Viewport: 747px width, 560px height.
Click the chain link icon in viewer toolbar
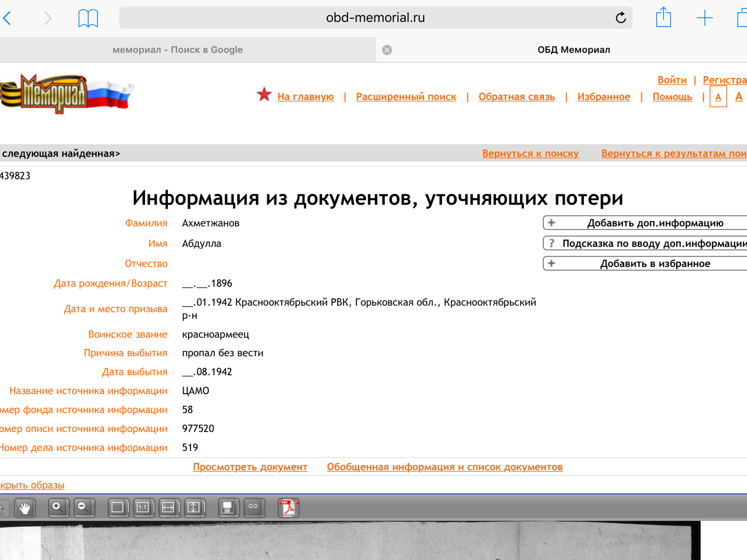[x=253, y=507]
